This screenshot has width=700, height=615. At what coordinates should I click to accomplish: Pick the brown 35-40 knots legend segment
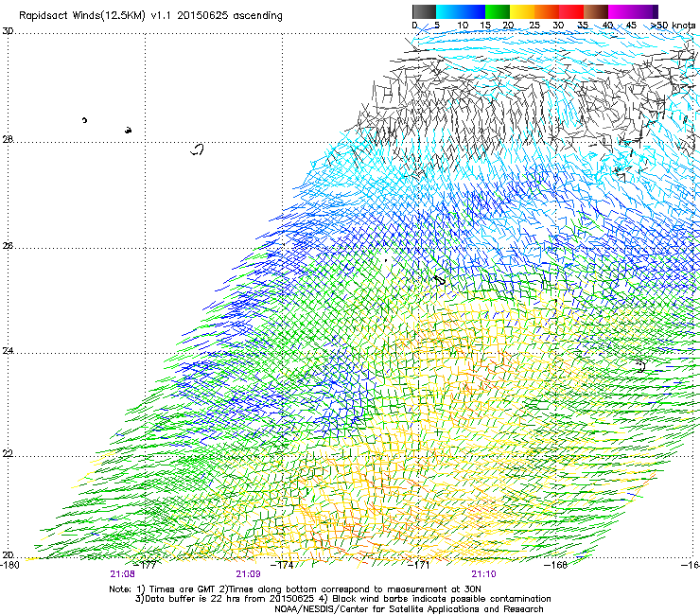[x=596, y=11]
